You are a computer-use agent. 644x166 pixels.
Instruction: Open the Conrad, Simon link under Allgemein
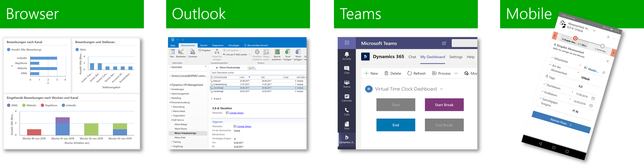click(x=244, y=127)
